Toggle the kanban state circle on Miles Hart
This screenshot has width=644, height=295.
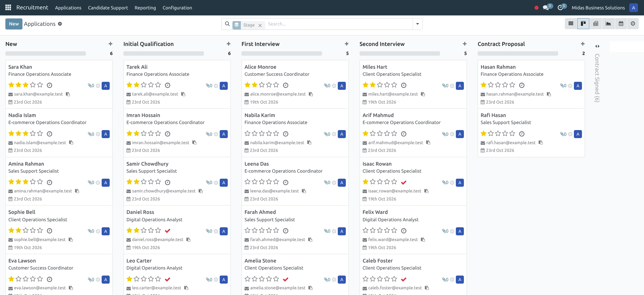tap(452, 86)
